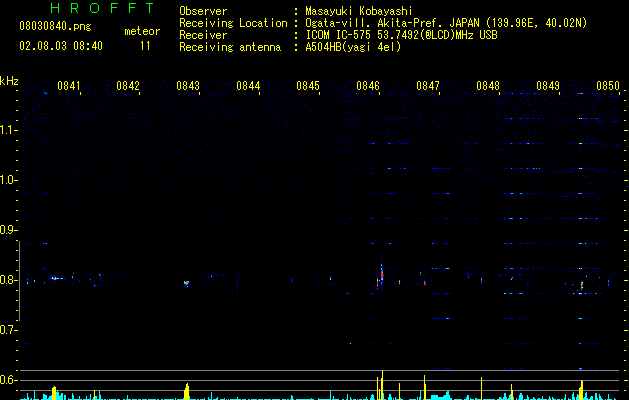
Task: Click the 0.9 kHz axis label
Action: click(x=8, y=230)
